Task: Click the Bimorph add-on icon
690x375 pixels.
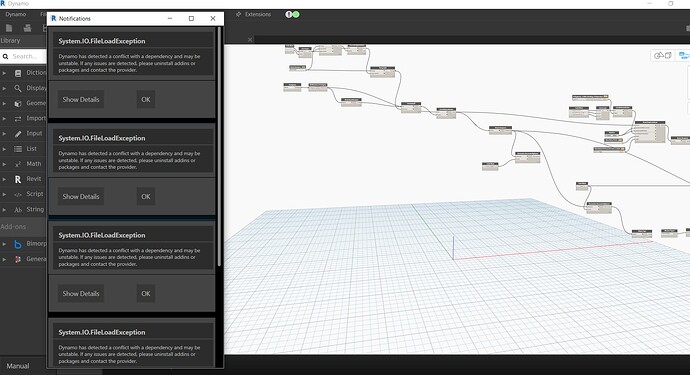Action: coord(18,244)
